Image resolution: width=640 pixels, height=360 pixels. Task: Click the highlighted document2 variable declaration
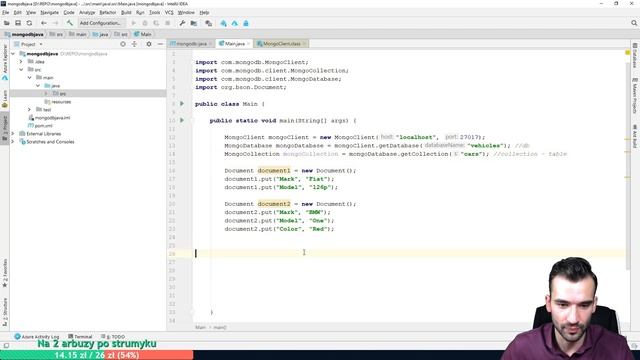(274, 204)
